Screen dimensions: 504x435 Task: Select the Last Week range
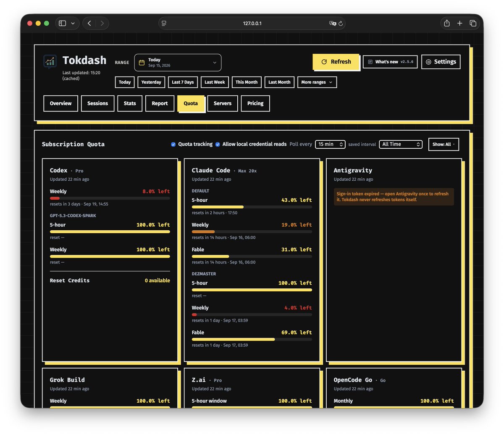[x=215, y=82]
